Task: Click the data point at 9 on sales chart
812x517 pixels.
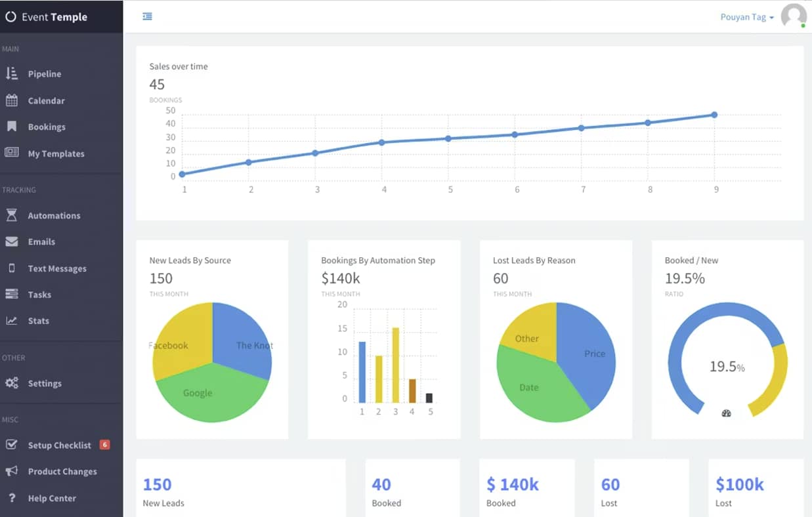Action: (714, 115)
